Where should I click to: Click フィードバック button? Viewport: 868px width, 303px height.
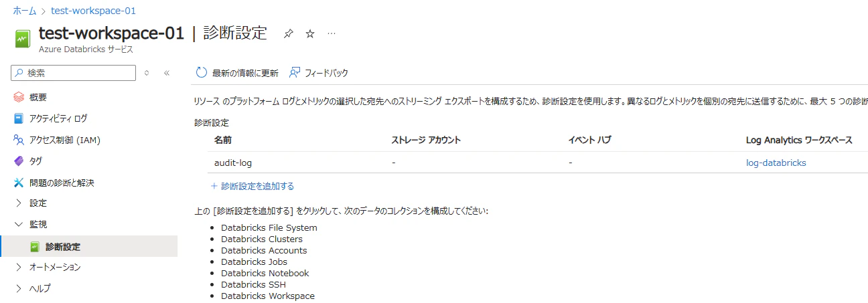(319, 73)
